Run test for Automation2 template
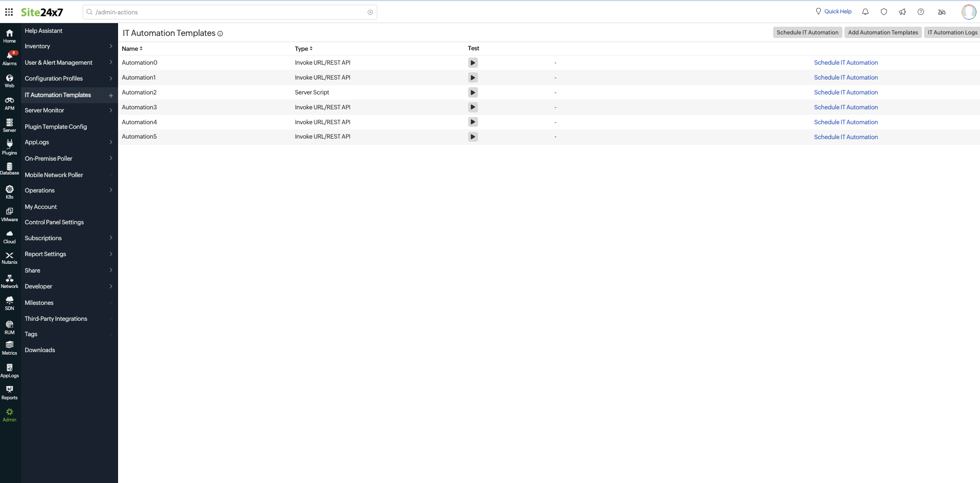 point(473,92)
